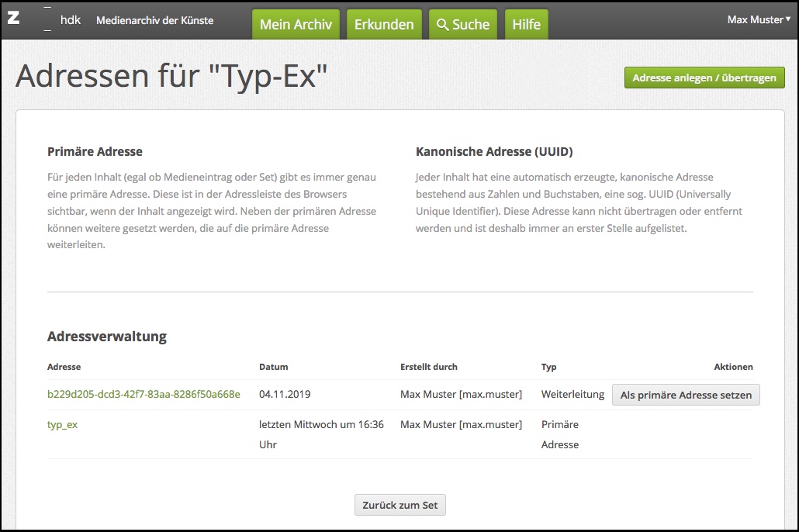Click the Medienarchiv der Künste title

[154, 20]
